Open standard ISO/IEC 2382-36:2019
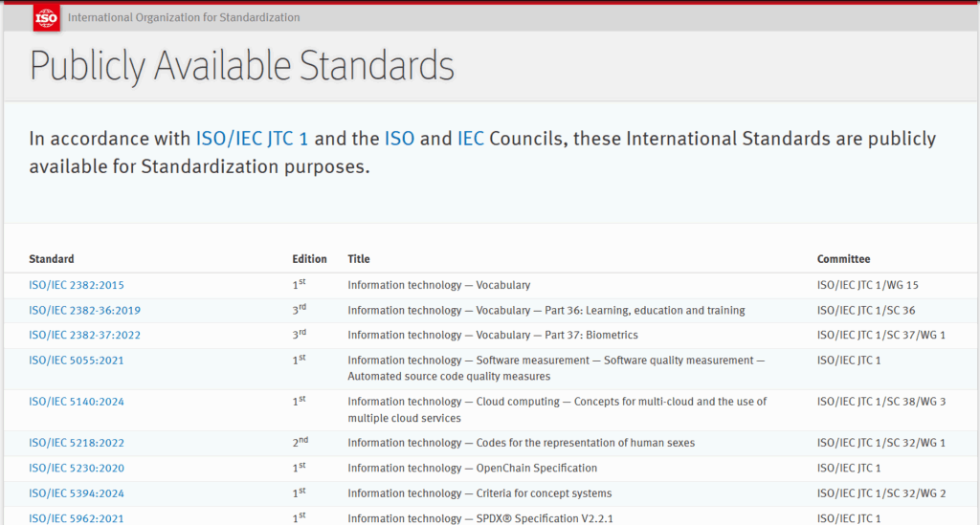 84,310
